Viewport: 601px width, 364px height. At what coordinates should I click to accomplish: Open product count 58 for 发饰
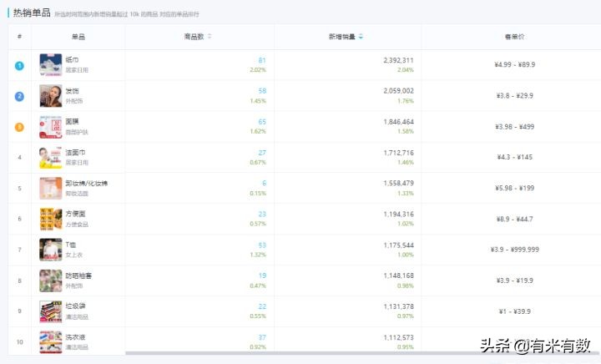click(262, 91)
